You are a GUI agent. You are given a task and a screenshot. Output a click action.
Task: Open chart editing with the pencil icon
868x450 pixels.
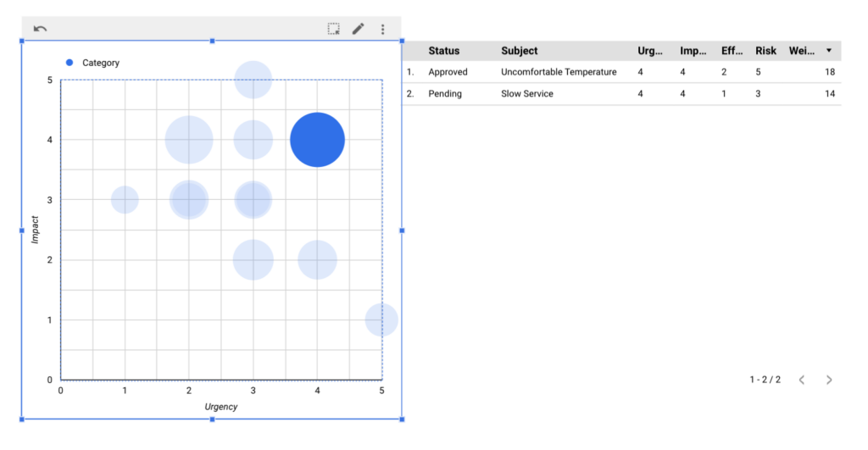pyautogui.click(x=359, y=29)
